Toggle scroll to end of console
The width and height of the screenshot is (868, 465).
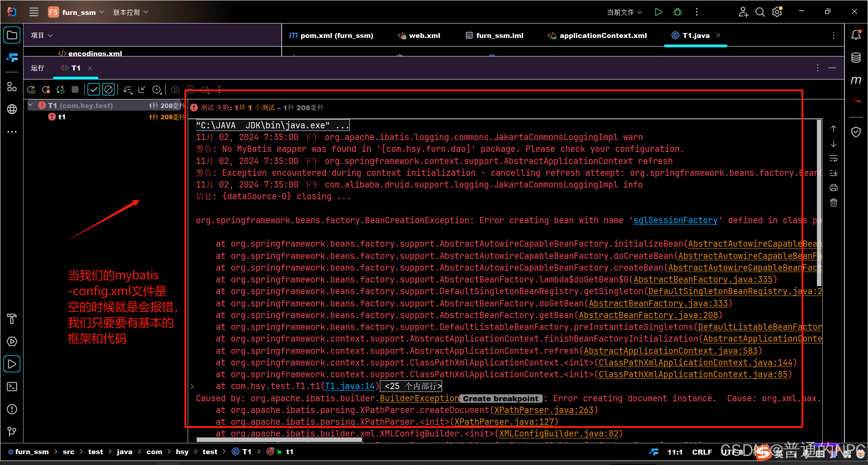point(834,173)
